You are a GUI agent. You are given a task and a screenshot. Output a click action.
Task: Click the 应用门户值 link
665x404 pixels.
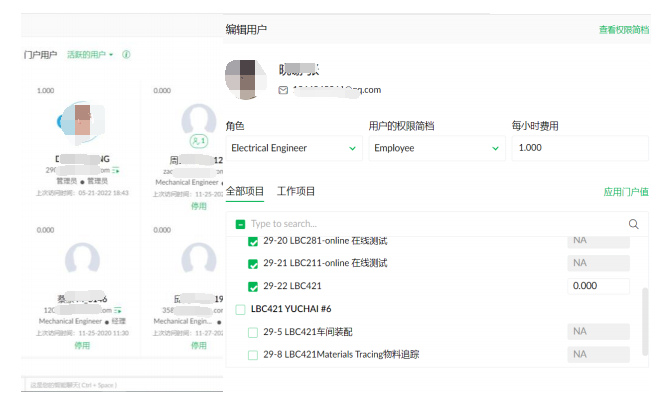pyautogui.click(x=626, y=192)
